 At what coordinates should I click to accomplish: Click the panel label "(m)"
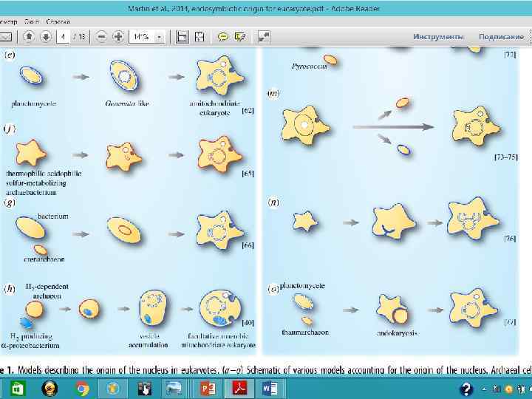tap(273, 93)
